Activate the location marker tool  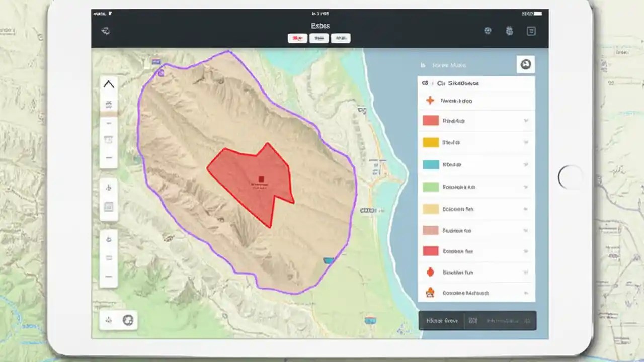click(x=109, y=188)
